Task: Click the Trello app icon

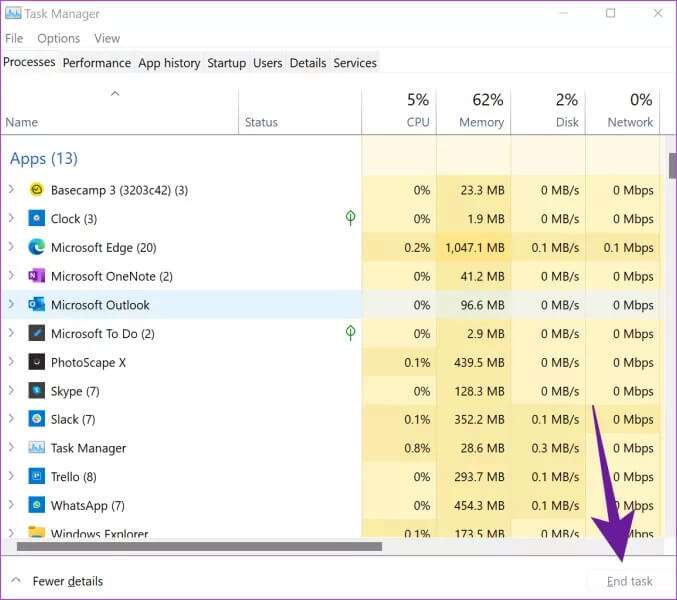Action: [37, 477]
